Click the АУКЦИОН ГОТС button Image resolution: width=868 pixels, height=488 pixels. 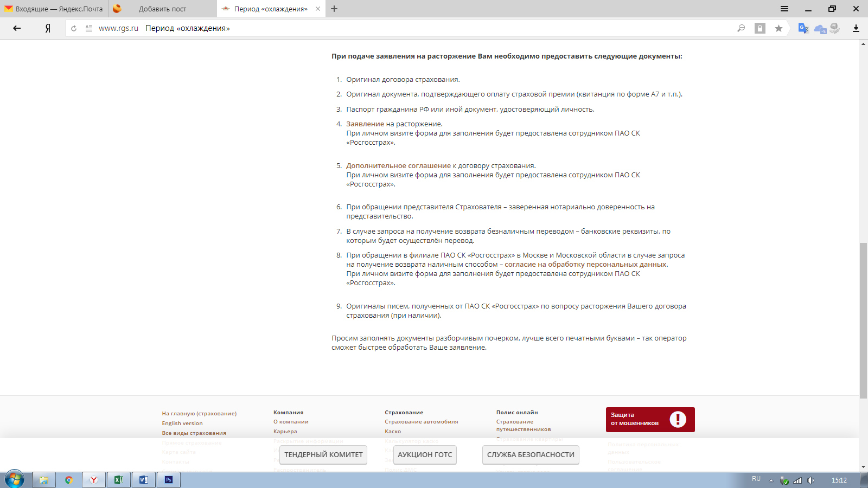425,454
